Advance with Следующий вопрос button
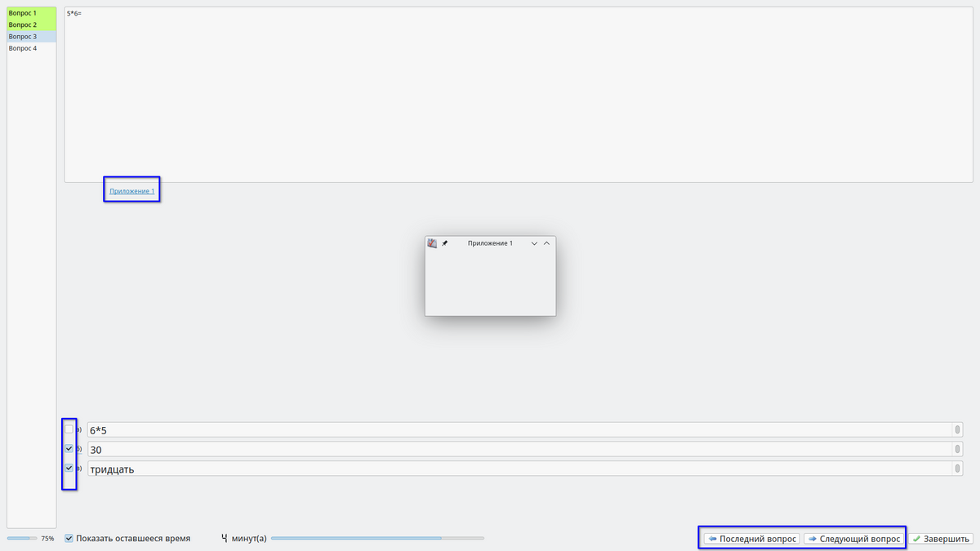This screenshot has width=980, height=551. tap(854, 539)
